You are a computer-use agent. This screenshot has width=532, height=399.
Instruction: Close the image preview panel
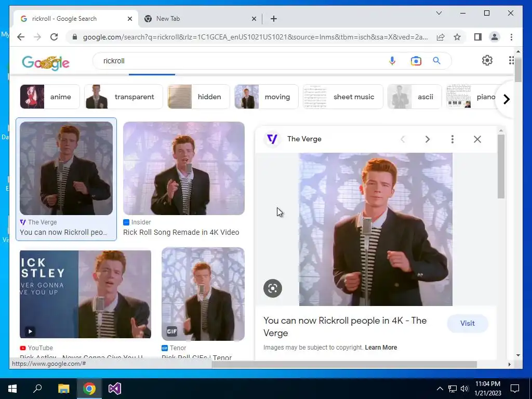pyautogui.click(x=477, y=139)
